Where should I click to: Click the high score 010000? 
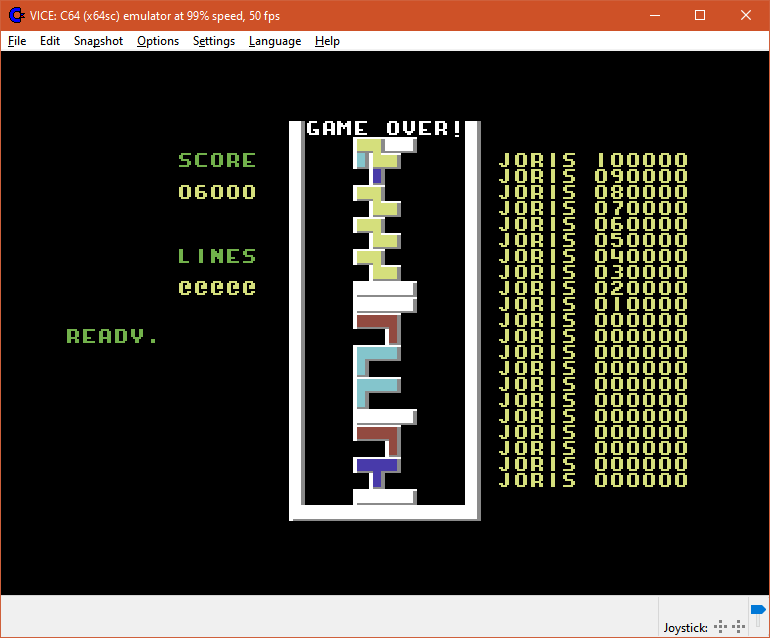pos(641,304)
